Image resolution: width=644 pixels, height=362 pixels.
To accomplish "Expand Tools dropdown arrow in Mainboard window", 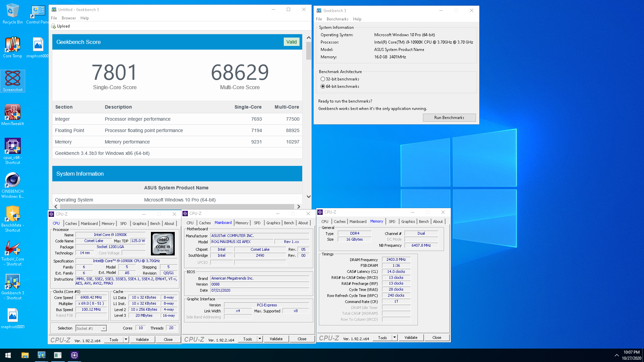I will pos(260,339).
